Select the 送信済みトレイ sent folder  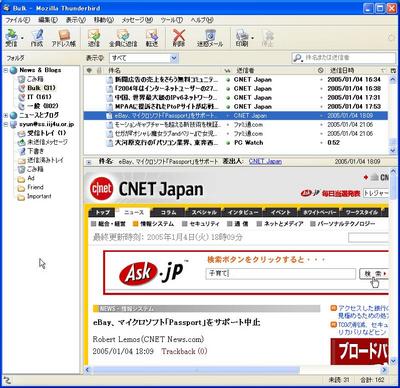pyautogui.click(x=45, y=160)
